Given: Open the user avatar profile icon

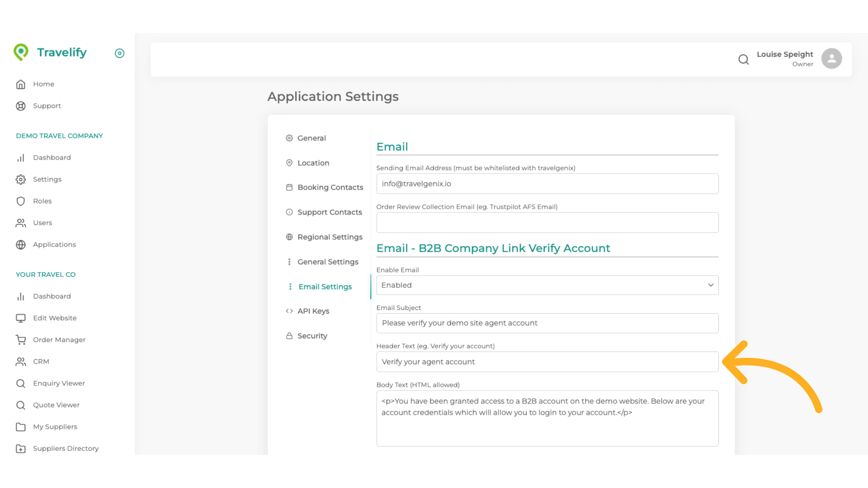Looking at the screenshot, I should [x=831, y=59].
